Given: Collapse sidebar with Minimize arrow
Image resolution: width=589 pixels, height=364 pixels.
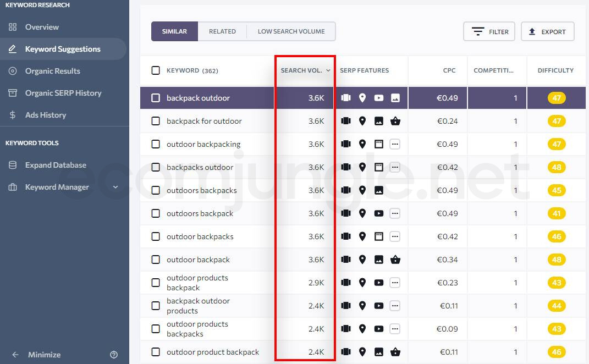Looking at the screenshot, I should point(15,355).
